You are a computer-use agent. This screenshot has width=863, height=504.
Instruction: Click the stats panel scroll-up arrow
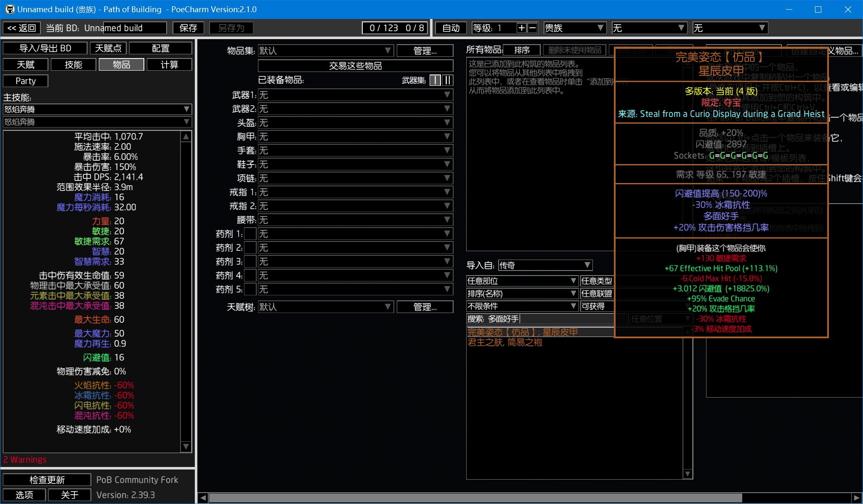tap(186, 137)
